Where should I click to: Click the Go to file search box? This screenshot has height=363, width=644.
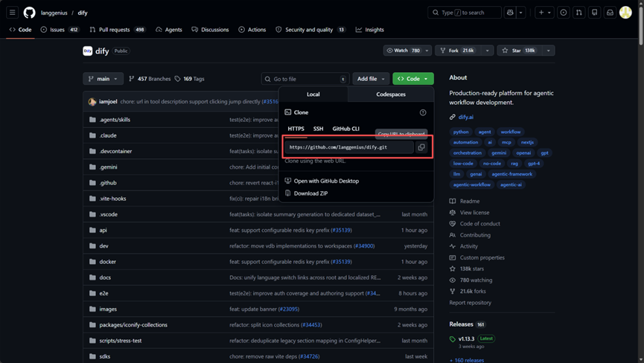pyautogui.click(x=305, y=79)
